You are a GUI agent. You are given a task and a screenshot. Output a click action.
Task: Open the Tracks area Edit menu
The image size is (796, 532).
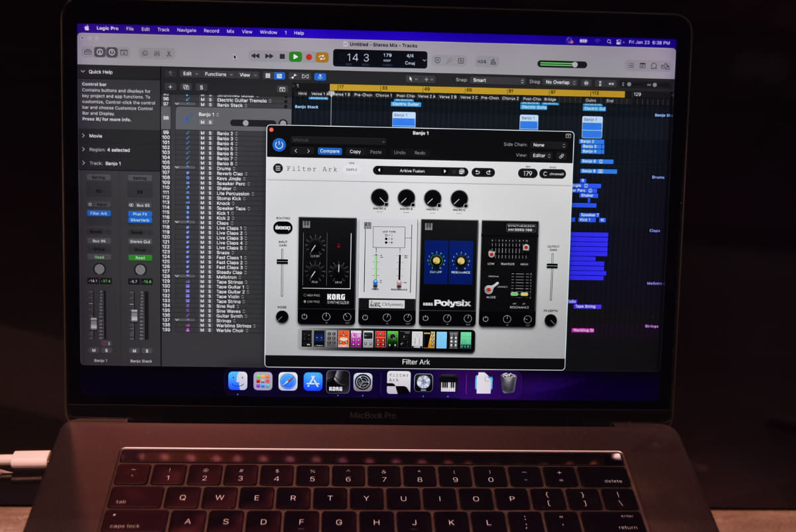(x=190, y=74)
